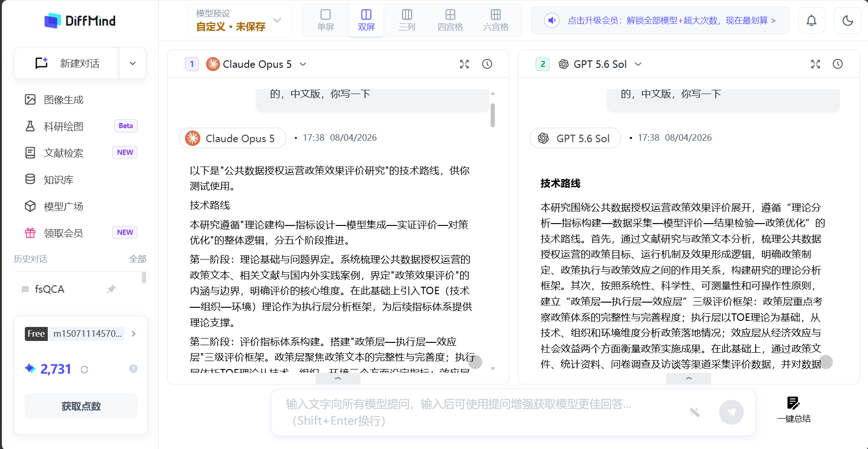Viewport: 868px width, 449px height.
Task: Open panel 2 history clock icon
Action: point(838,64)
